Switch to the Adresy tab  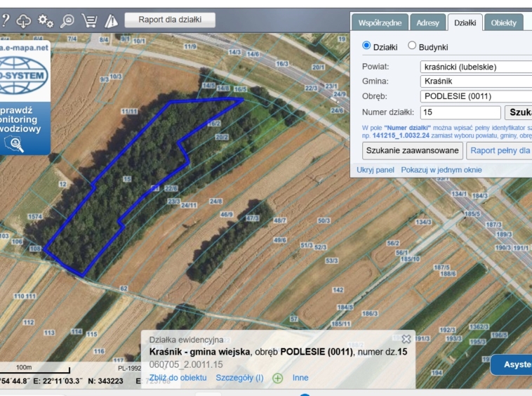[427, 22]
